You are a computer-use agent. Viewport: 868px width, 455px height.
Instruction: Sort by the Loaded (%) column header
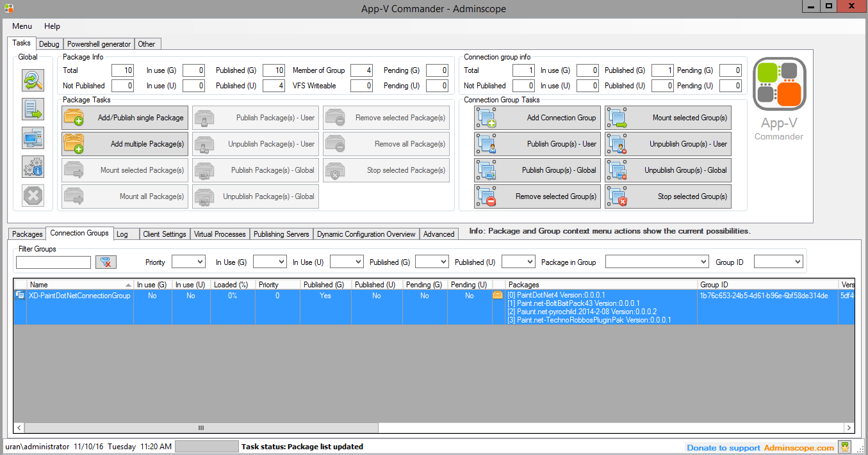pos(232,285)
